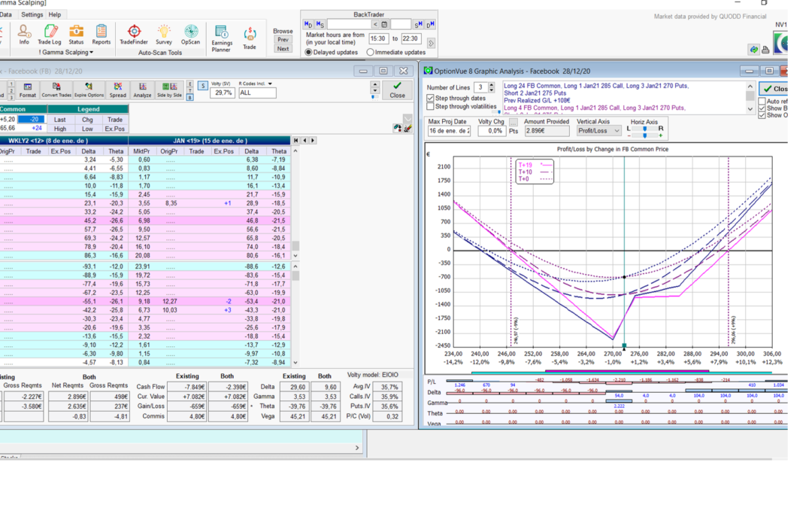Launch the TradeFinder tool
Screen dimensions: 812x508
tap(134, 35)
